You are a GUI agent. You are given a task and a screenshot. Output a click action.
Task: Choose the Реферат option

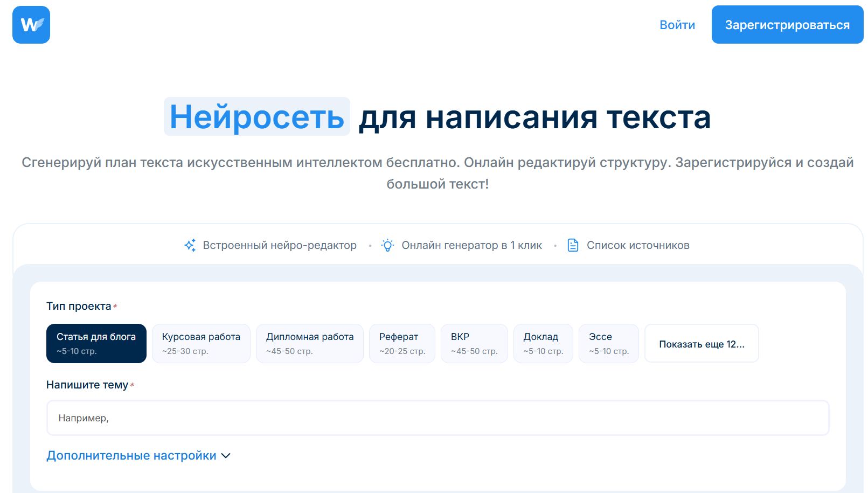click(402, 343)
